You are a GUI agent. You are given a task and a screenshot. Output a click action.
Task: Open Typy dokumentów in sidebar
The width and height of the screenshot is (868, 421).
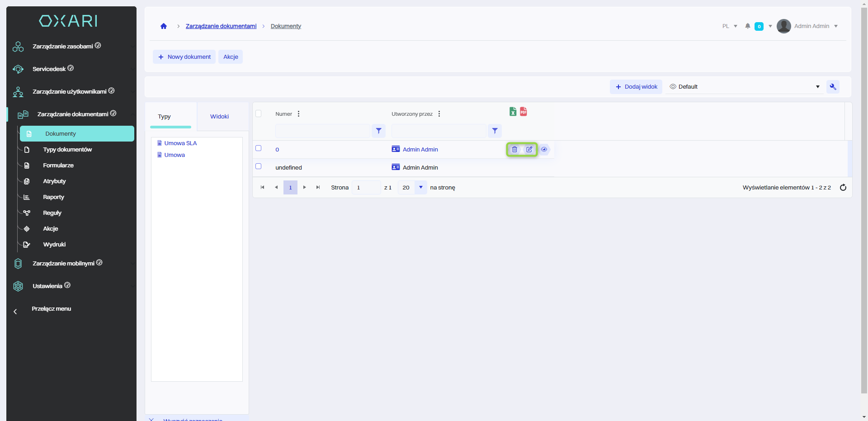tap(67, 150)
